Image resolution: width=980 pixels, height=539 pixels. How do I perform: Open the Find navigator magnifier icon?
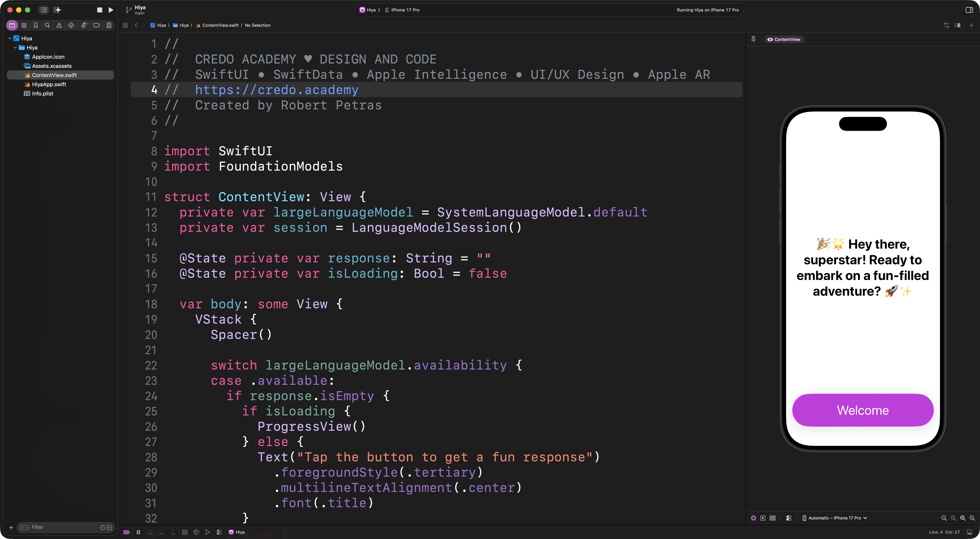click(x=47, y=25)
